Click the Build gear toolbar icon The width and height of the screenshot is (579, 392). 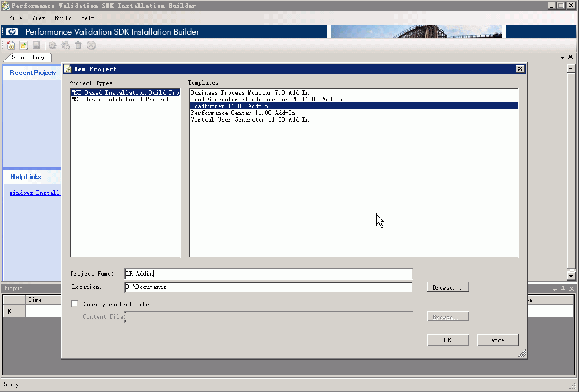[53, 45]
